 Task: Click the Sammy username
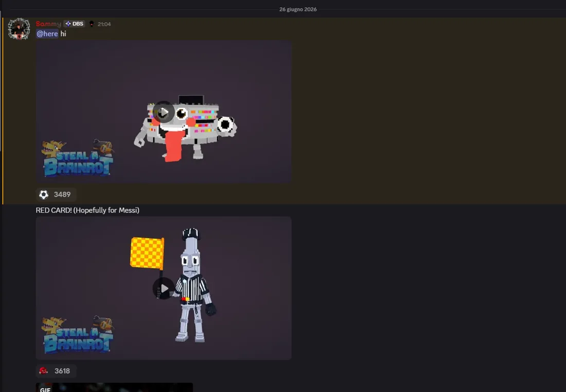48,24
